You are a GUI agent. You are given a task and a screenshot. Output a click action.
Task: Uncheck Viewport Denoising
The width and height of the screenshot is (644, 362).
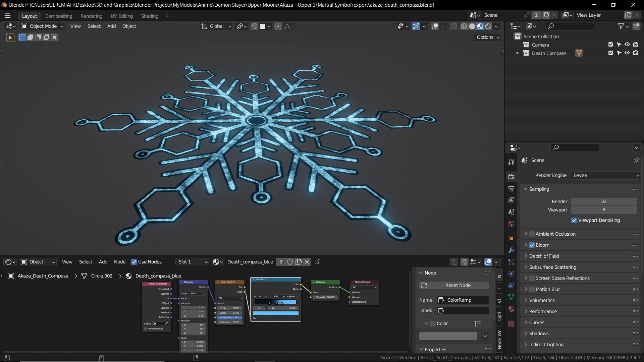pyautogui.click(x=574, y=221)
